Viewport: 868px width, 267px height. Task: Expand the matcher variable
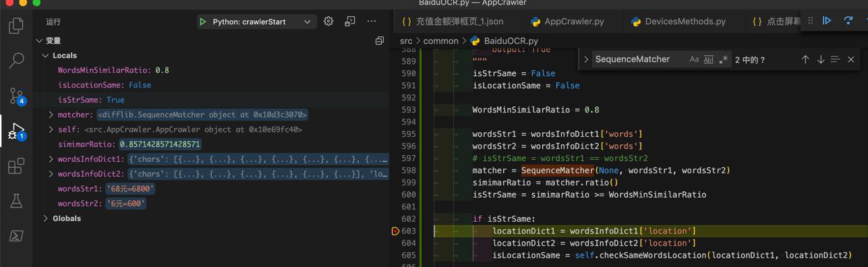51,115
